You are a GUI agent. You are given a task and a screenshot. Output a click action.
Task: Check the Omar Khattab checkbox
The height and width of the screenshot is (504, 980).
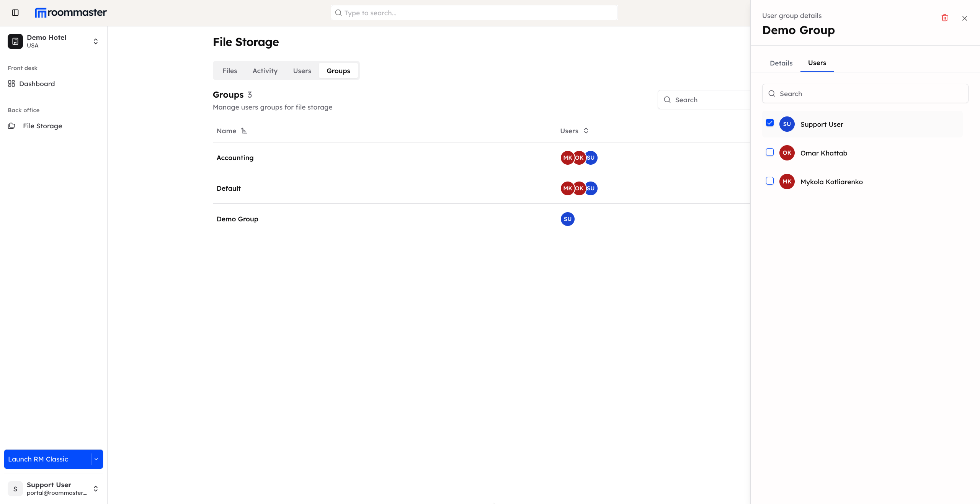pyautogui.click(x=769, y=152)
